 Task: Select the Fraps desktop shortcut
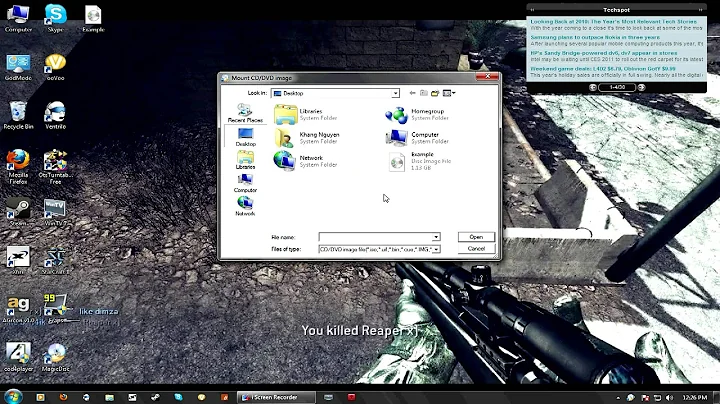(56, 309)
